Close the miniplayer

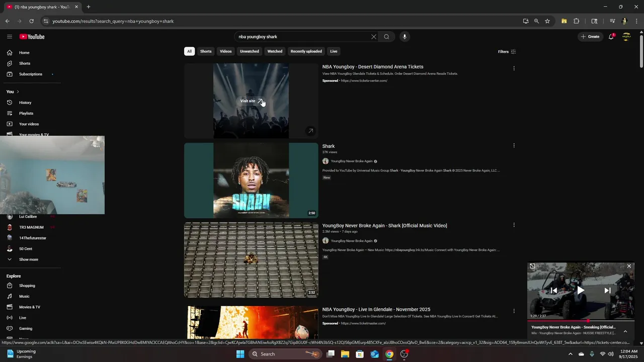click(629, 266)
